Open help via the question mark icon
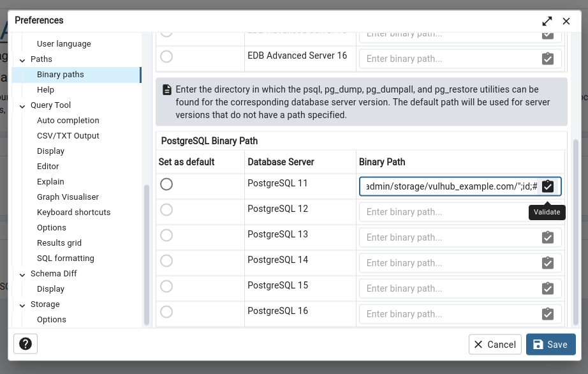Viewport: 588px width, 374px height. click(x=26, y=343)
